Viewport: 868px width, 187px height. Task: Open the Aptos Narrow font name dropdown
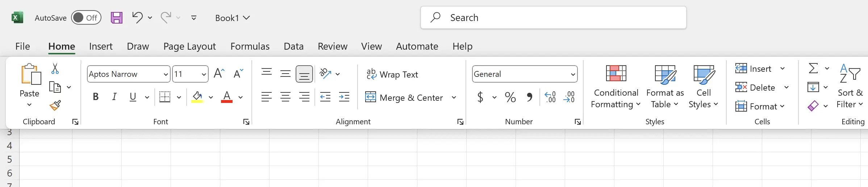pos(166,74)
